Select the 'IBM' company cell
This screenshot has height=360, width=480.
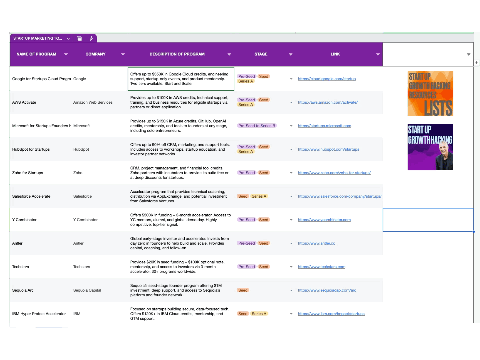point(99,314)
